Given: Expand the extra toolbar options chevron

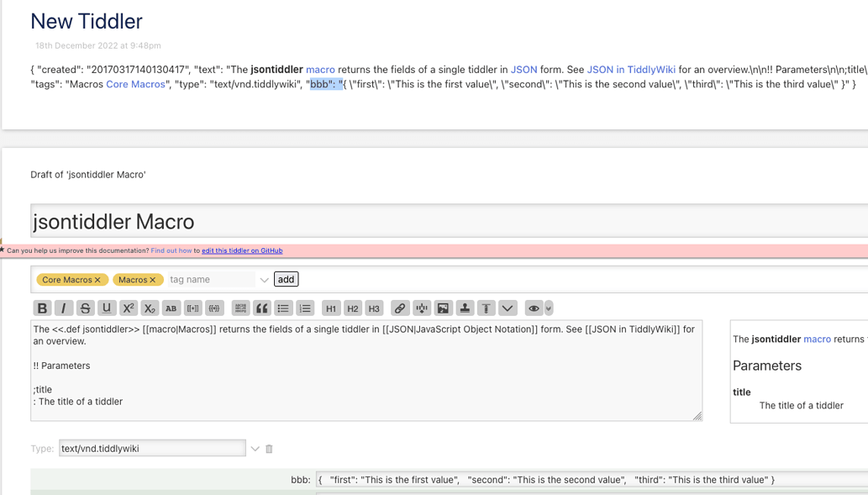Looking at the screenshot, I should pos(508,308).
